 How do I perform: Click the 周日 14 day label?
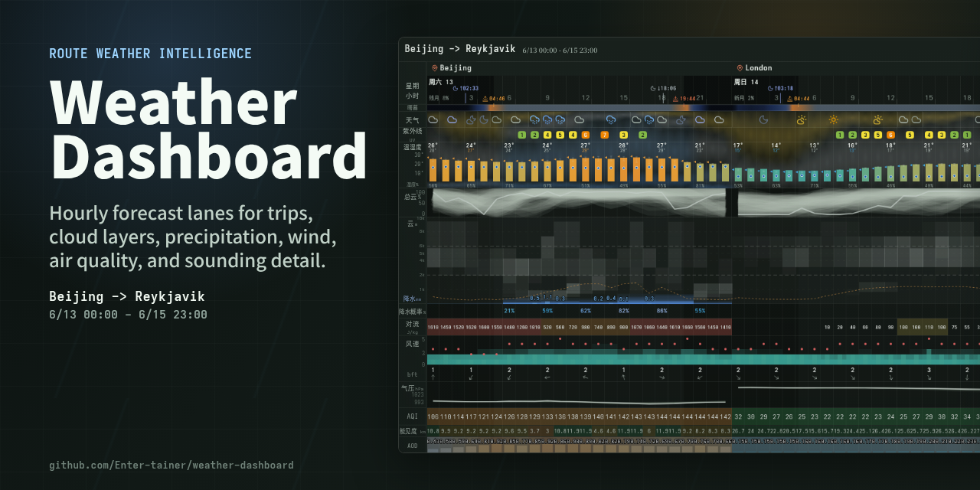pos(746,82)
